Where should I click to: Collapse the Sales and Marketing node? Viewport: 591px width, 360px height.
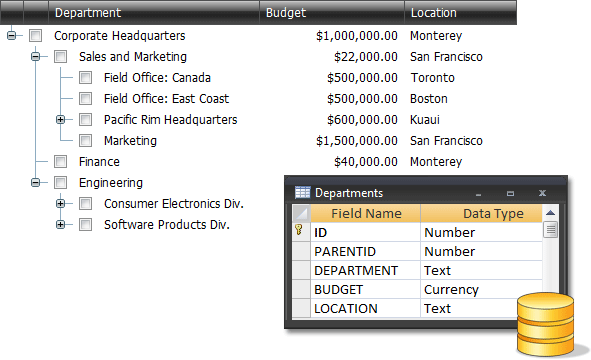click(x=35, y=57)
